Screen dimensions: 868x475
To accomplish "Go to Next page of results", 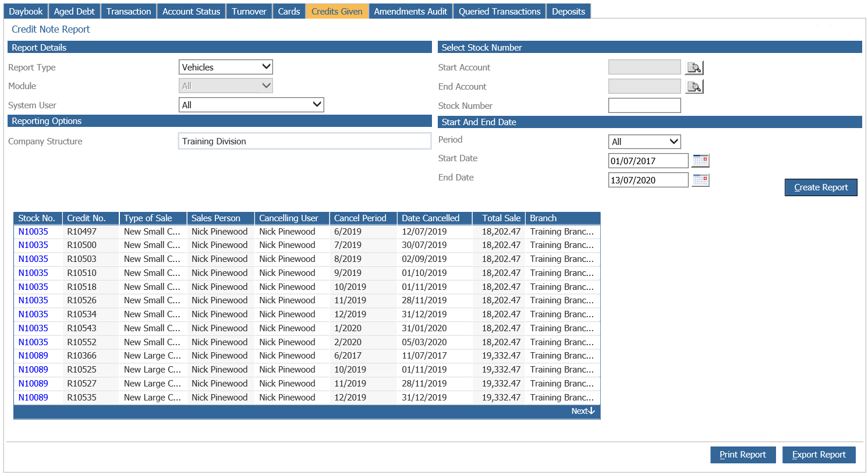I will 582,411.
